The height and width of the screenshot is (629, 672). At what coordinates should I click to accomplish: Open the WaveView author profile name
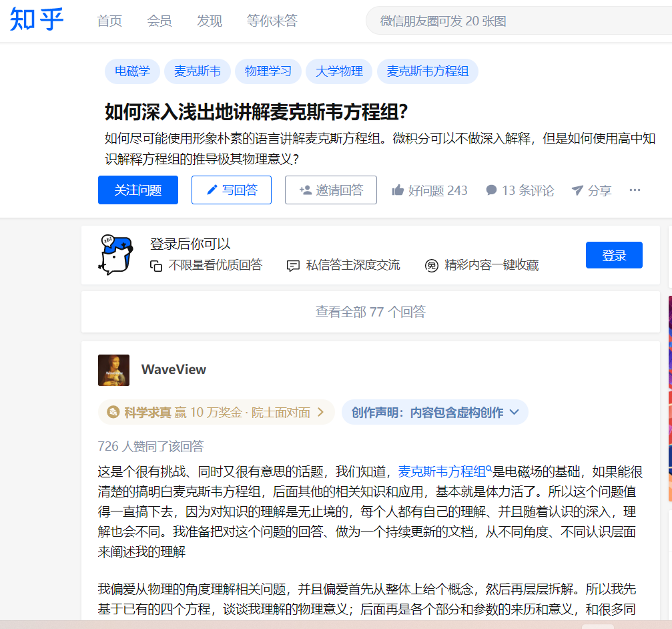click(x=174, y=370)
